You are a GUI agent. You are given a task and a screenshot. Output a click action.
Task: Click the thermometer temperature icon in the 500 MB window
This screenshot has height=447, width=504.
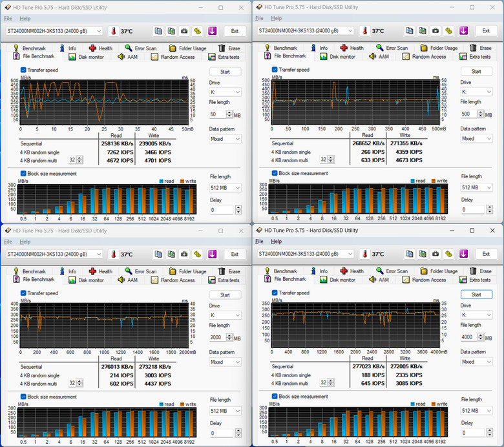point(365,31)
